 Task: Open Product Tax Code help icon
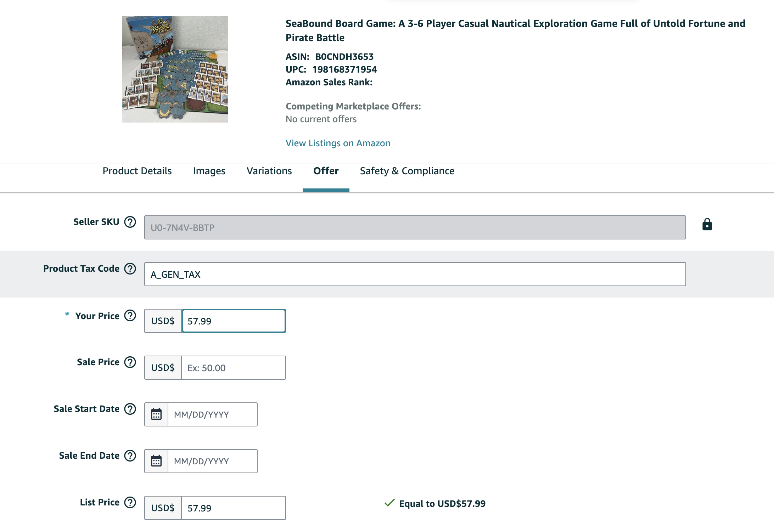click(x=130, y=268)
